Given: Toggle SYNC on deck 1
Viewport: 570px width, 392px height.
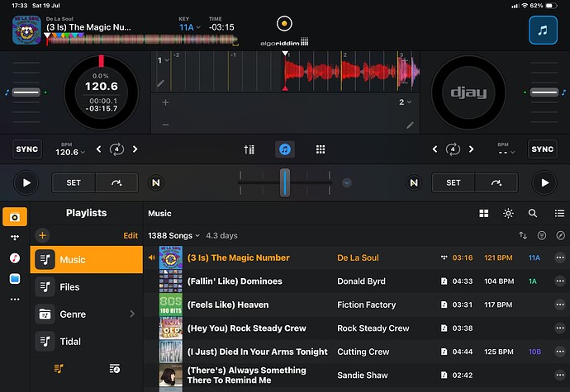Looking at the screenshot, I should [27, 149].
